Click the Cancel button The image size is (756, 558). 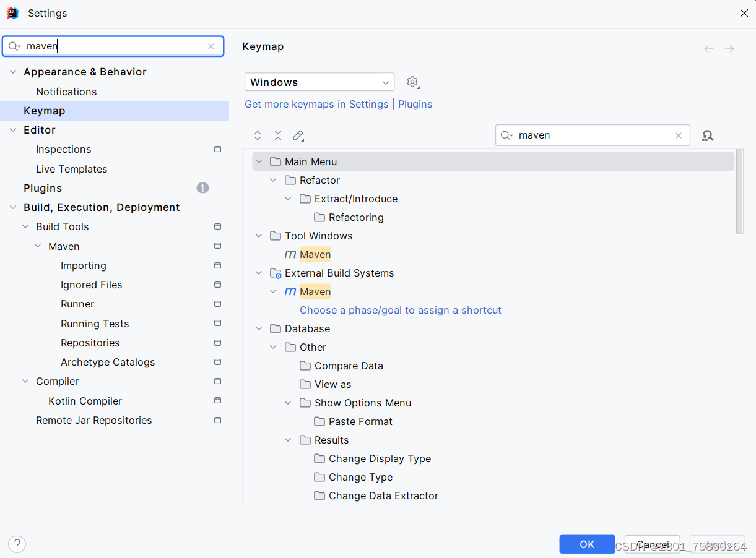coord(653,544)
